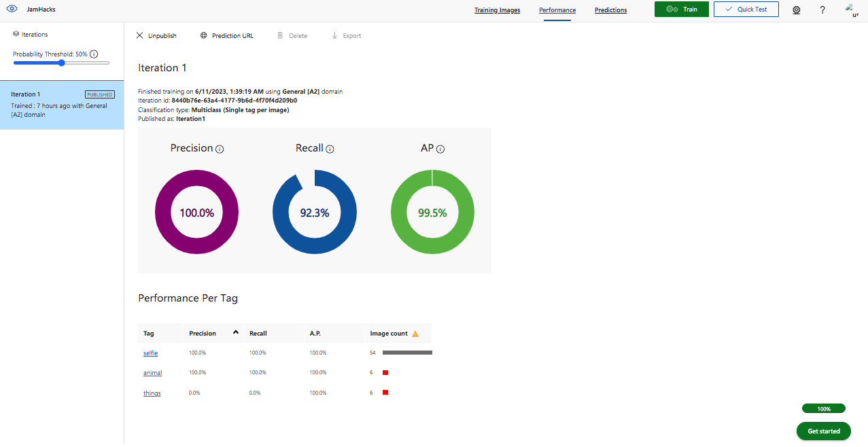Click the Delete toolbar button
The image size is (868, 447).
[292, 36]
